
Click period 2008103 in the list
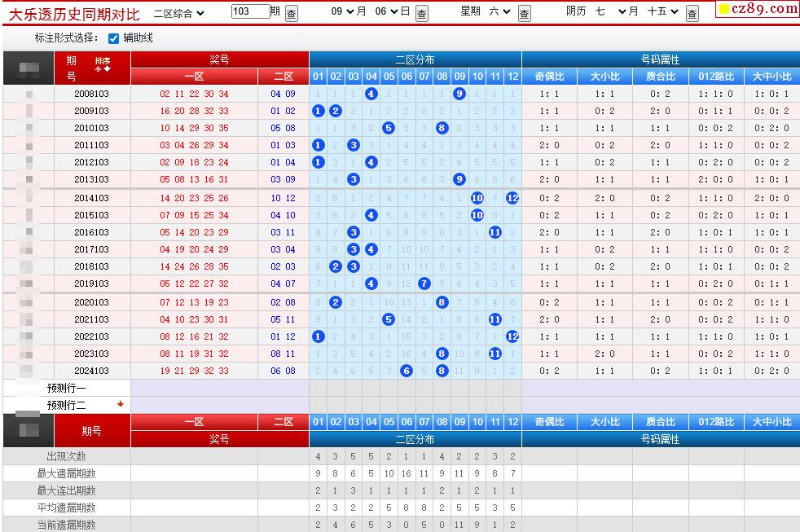click(x=92, y=94)
